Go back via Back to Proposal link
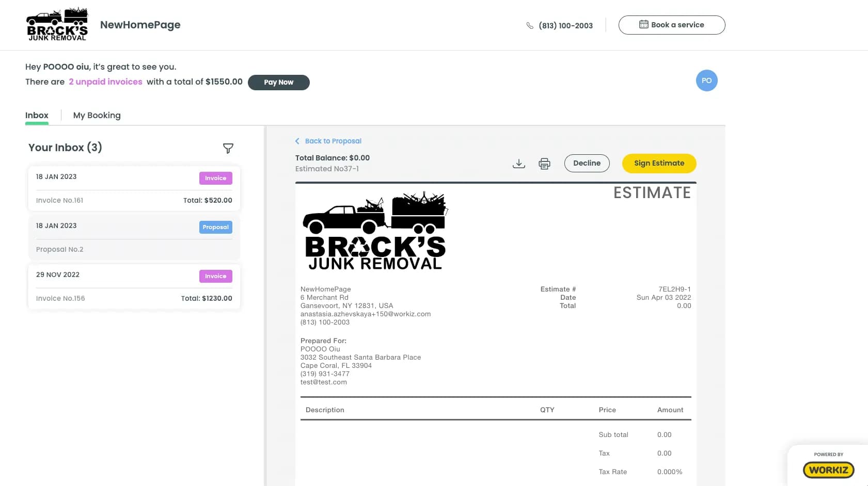The height and width of the screenshot is (486, 868). coord(328,141)
